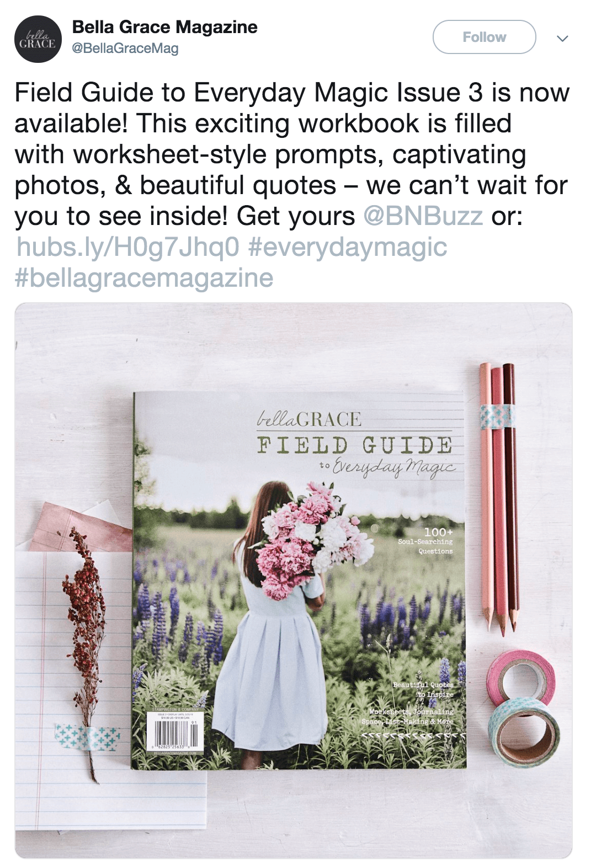The image size is (596, 868).
Task: Open the @BNBuzz mention
Action: [x=423, y=216]
